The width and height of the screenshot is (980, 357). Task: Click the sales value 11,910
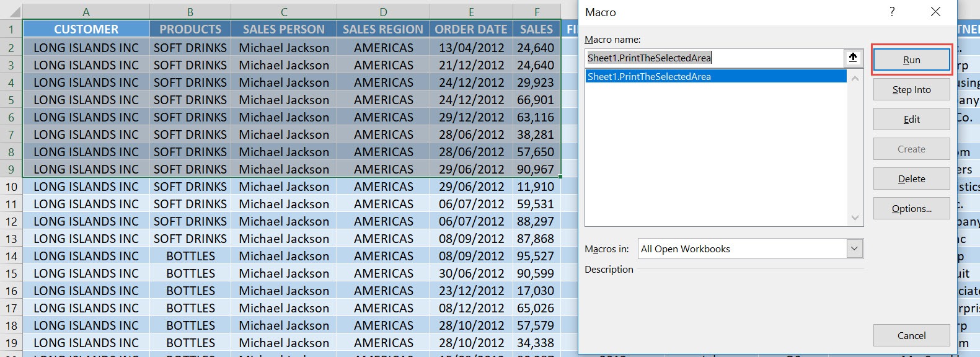tap(537, 187)
